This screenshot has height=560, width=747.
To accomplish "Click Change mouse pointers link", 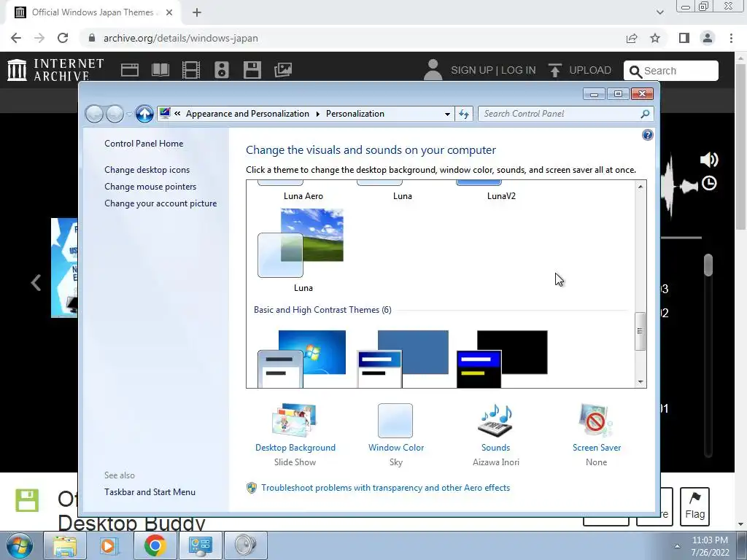I will [150, 187].
